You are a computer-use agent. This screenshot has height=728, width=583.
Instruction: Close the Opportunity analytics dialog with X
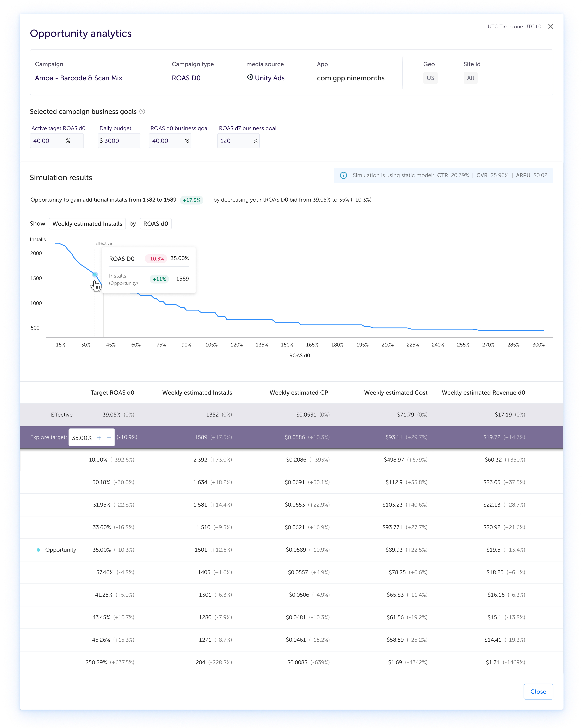tap(551, 27)
